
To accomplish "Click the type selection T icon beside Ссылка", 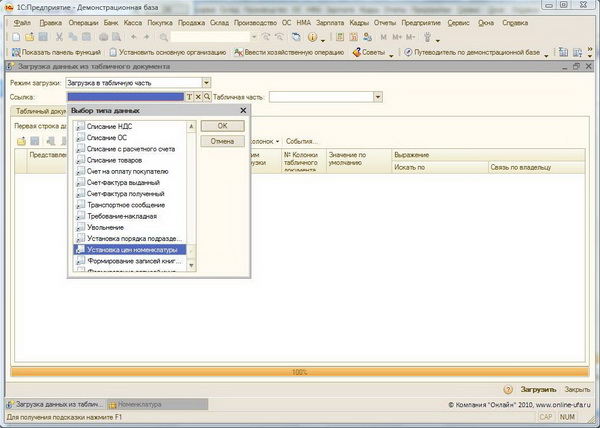I will [189, 97].
